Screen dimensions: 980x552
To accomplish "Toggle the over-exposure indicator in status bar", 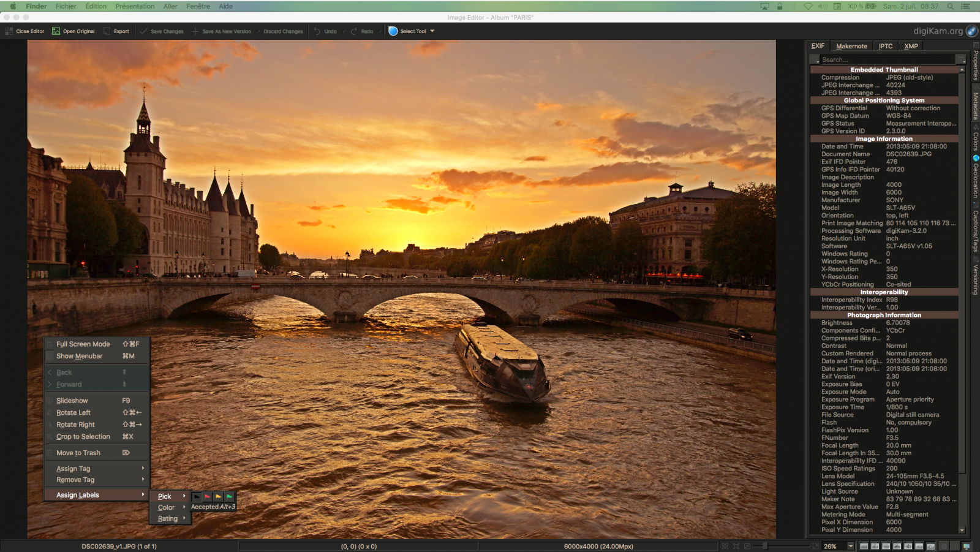I will [x=956, y=546].
